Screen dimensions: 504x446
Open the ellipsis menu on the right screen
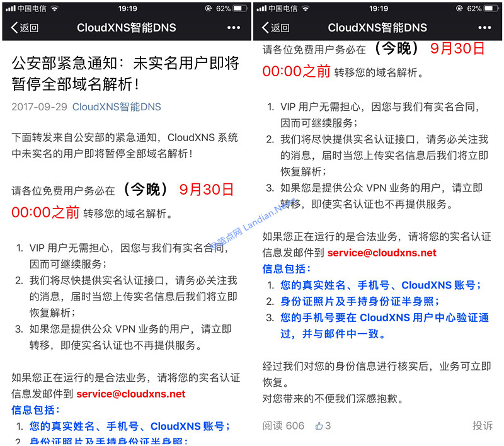click(485, 28)
